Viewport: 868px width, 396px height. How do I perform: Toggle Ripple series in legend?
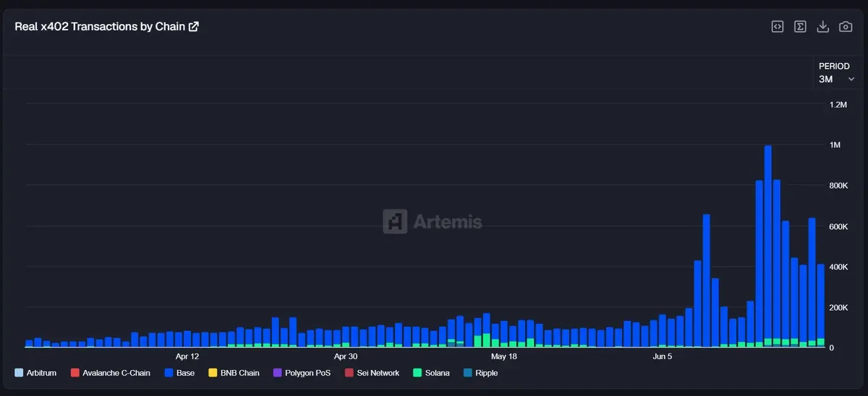click(x=480, y=373)
